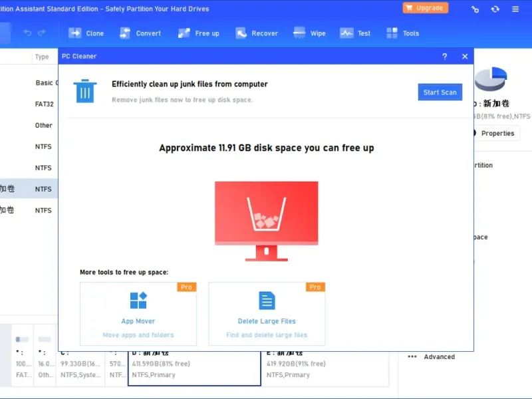Click the Properties button in the right panel
This screenshot has width=532, height=399.
[x=496, y=134]
